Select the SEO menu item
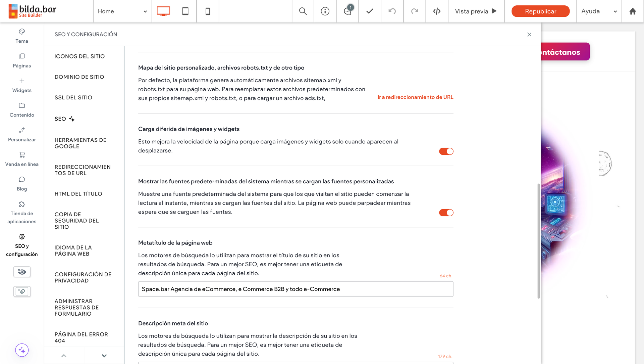The height and width of the screenshot is (364, 644). pyautogui.click(x=64, y=119)
